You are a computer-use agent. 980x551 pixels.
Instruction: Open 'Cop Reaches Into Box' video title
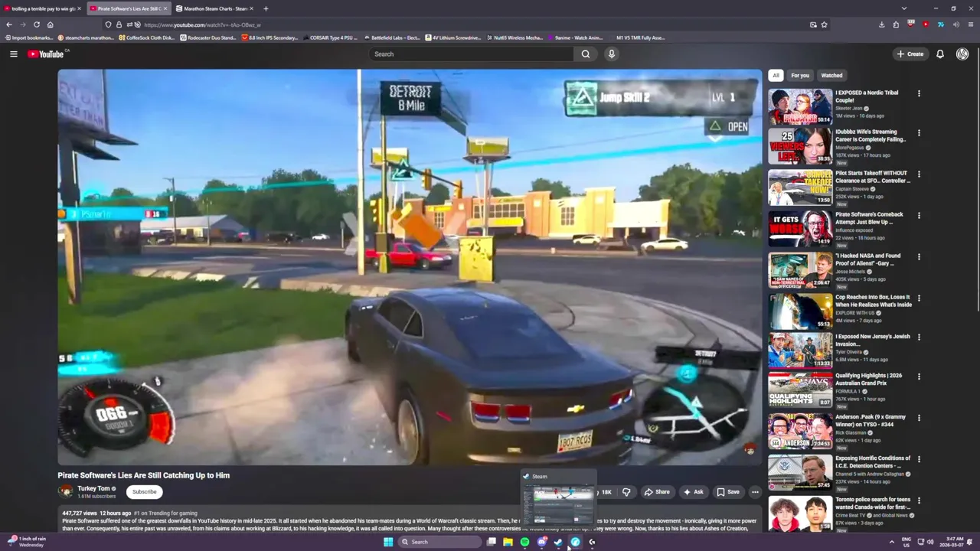tap(873, 301)
